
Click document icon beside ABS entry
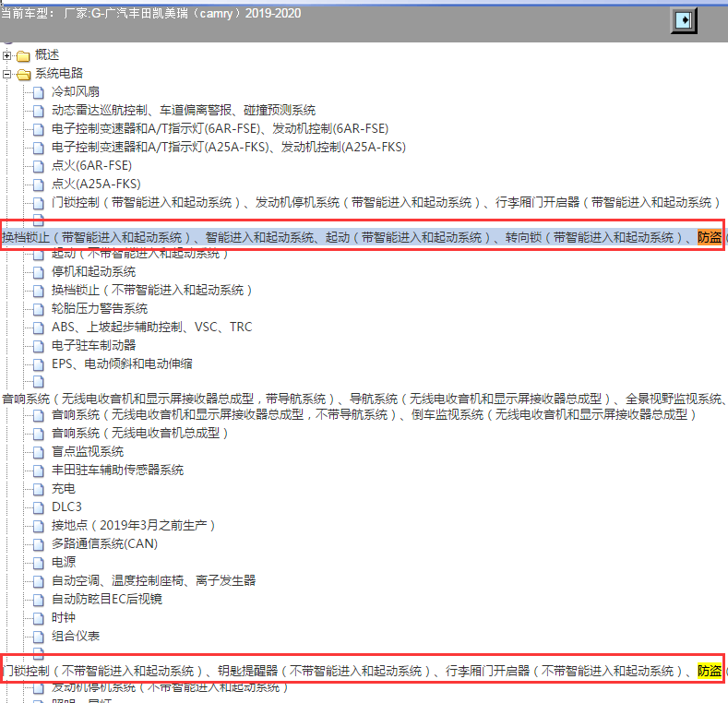point(39,328)
